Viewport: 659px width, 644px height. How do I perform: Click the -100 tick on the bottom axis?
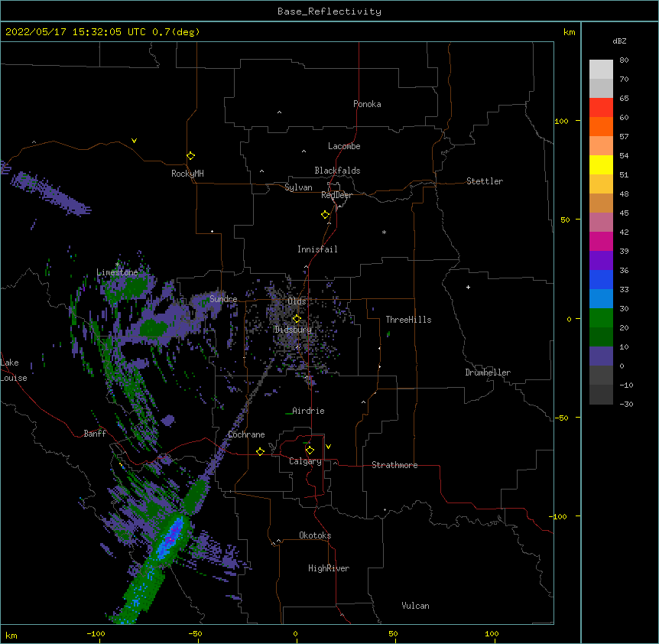(x=96, y=633)
